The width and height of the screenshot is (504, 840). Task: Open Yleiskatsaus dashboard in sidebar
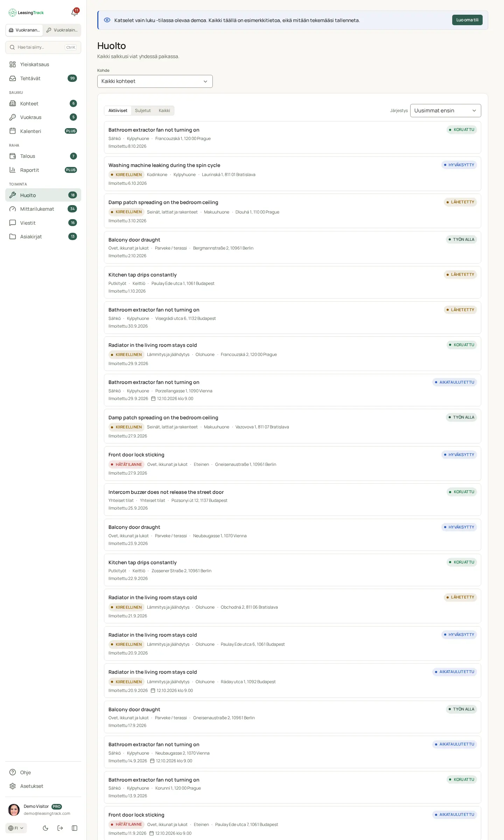click(43, 64)
